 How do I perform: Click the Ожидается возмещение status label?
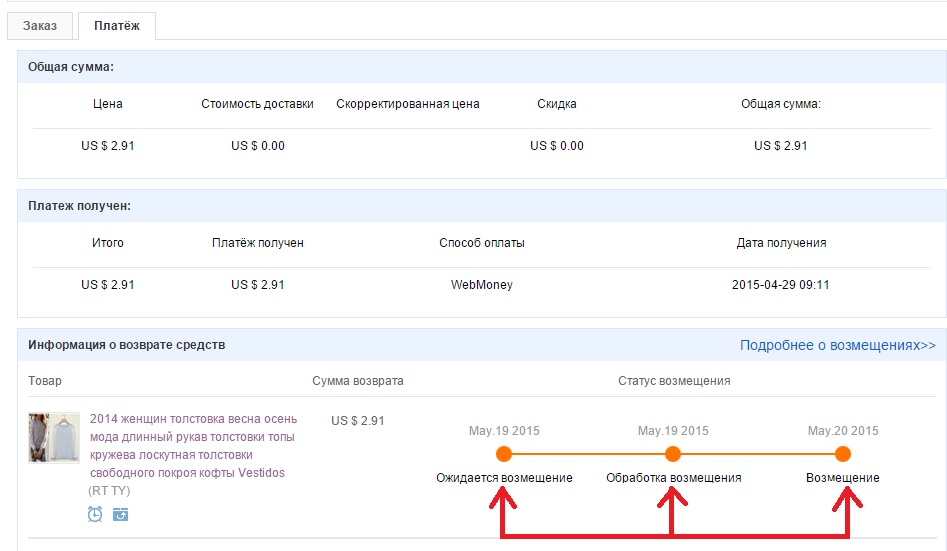pyautogui.click(x=504, y=478)
